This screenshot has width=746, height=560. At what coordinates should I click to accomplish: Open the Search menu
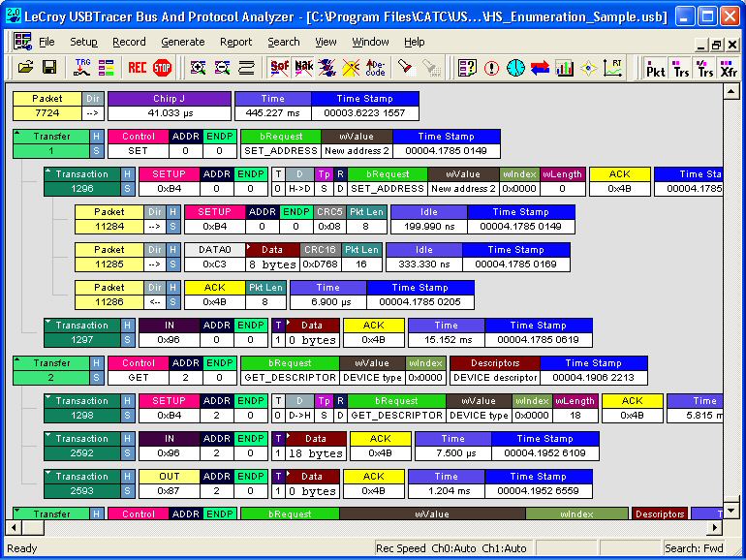pyautogui.click(x=284, y=42)
